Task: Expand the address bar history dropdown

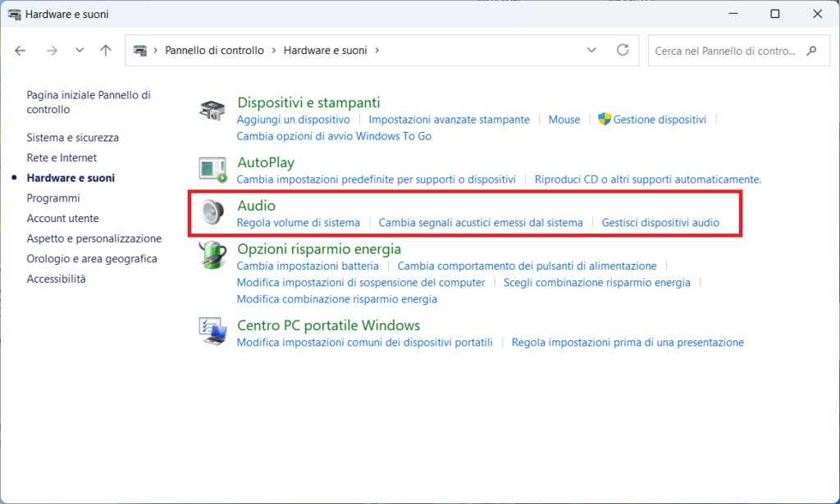Action: [592, 51]
